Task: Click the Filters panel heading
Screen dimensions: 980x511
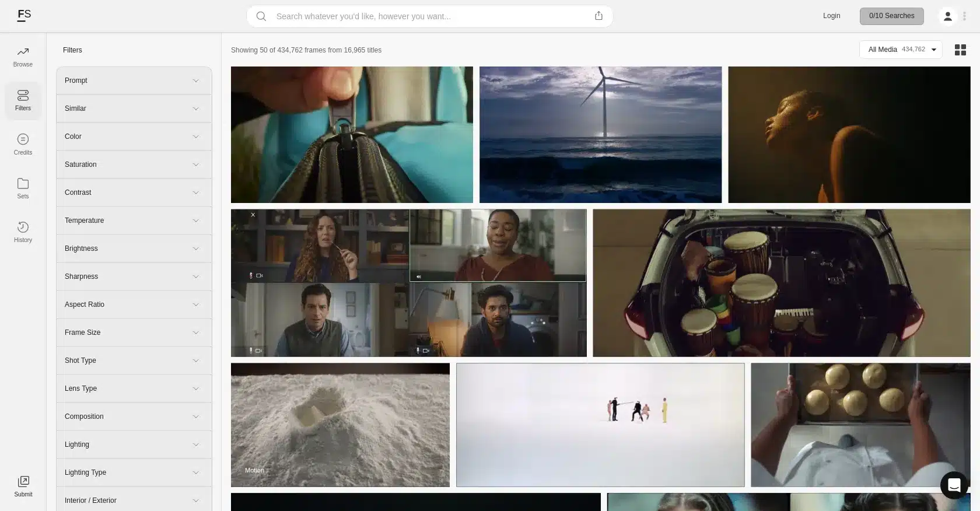Action: [x=72, y=50]
